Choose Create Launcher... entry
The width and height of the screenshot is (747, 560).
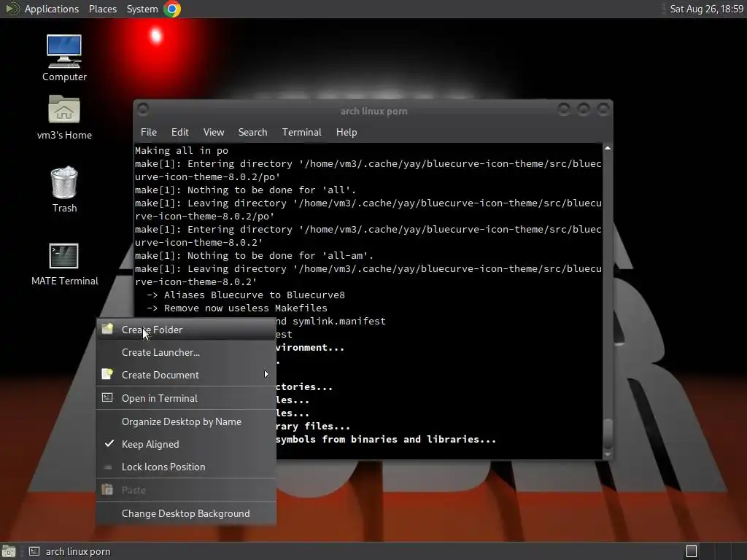point(186,352)
